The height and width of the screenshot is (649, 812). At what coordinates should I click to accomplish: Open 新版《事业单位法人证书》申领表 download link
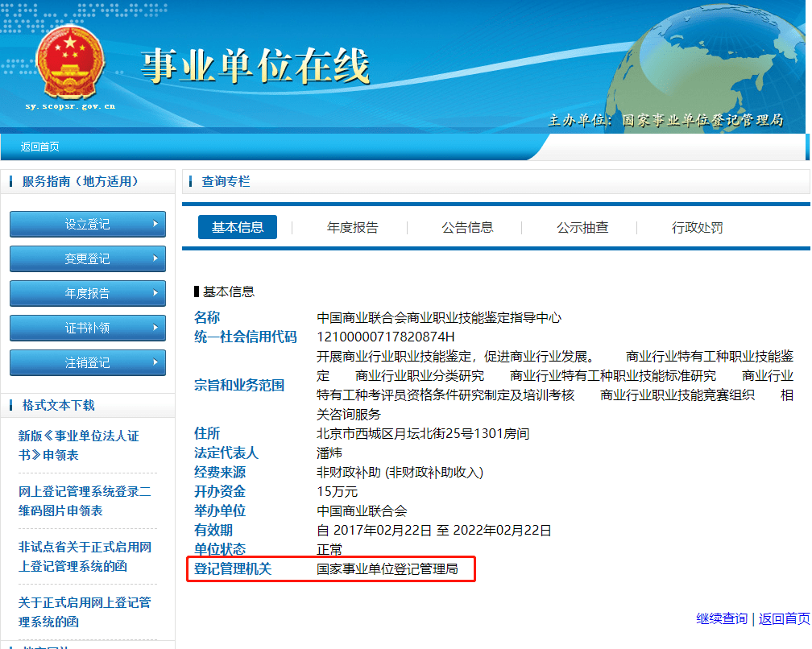(79, 445)
